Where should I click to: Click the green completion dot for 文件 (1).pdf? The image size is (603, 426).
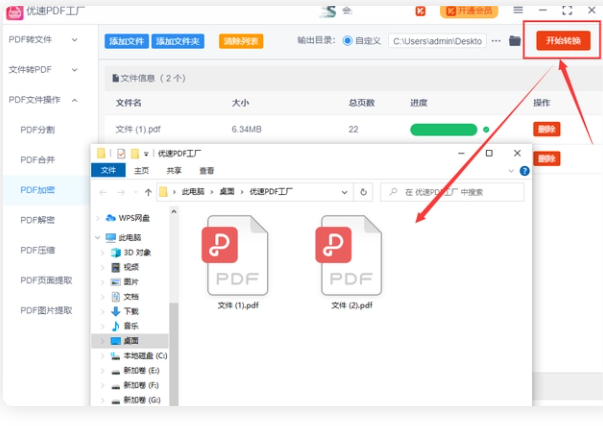486,130
